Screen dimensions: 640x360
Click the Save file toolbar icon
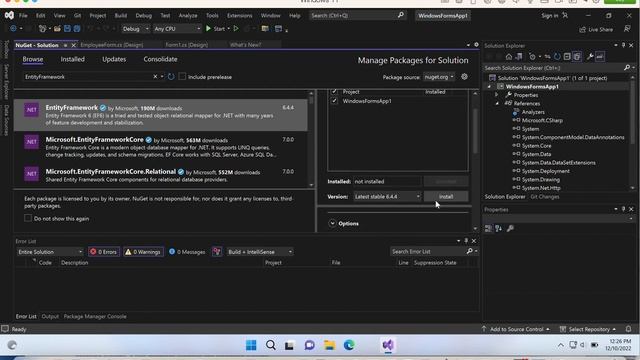click(x=67, y=29)
